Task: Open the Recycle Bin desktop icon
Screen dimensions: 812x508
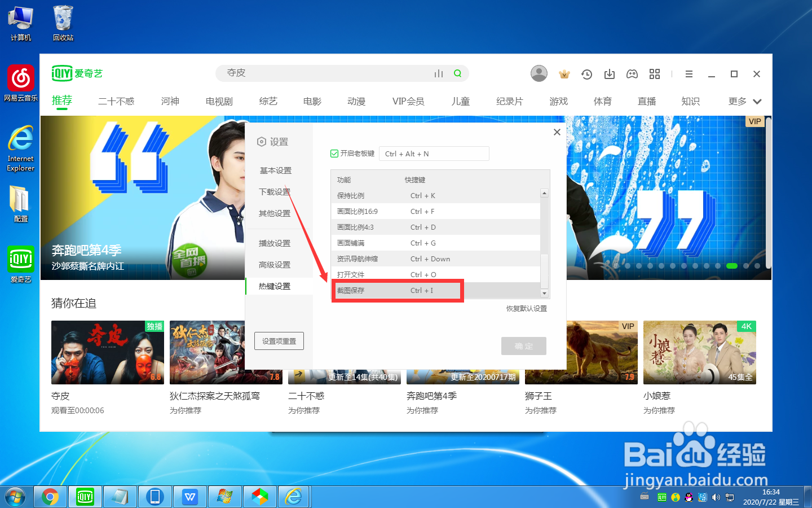Action: click(x=63, y=23)
